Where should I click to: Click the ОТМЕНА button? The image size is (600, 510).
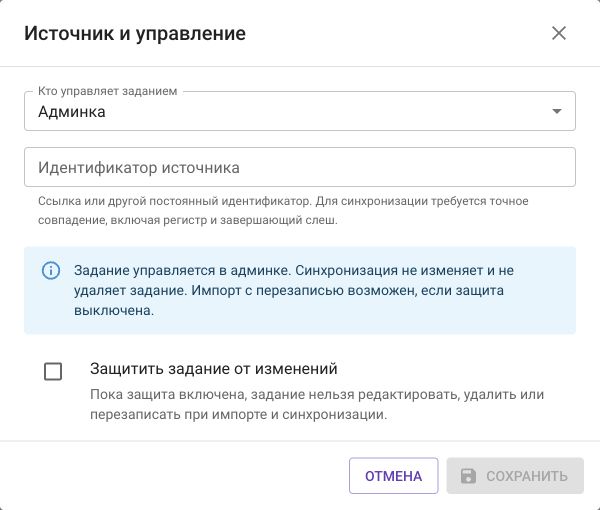click(393, 476)
